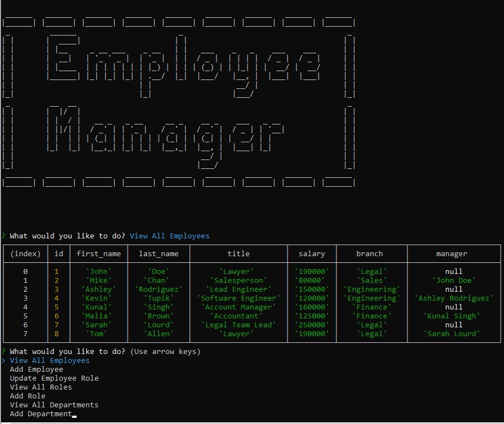Image resolution: width=504 pixels, height=424 pixels.
Task: Pick View All Roles in the list
Action: (x=41, y=387)
